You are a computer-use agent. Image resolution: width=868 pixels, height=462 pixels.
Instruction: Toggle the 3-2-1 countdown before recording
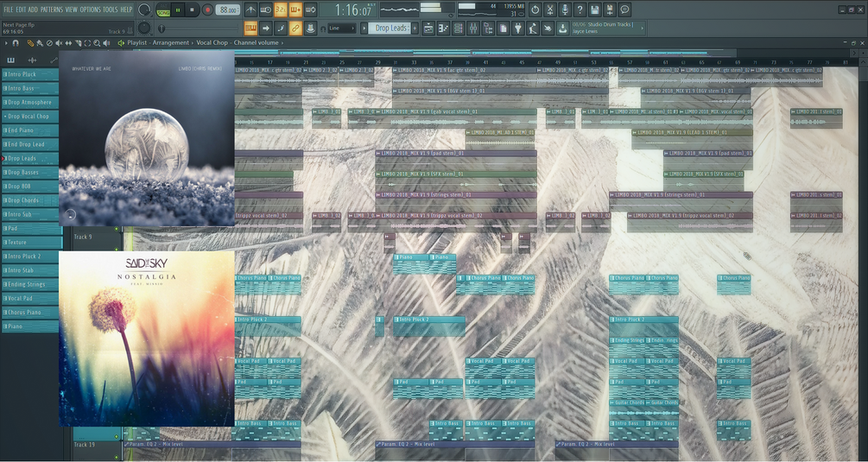280,10
